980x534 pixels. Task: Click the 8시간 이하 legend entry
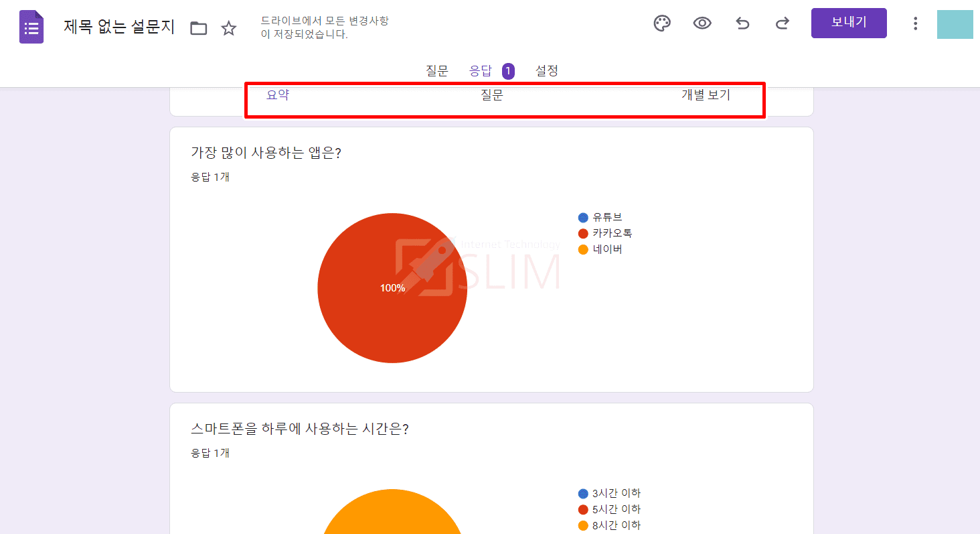coord(609,525)
